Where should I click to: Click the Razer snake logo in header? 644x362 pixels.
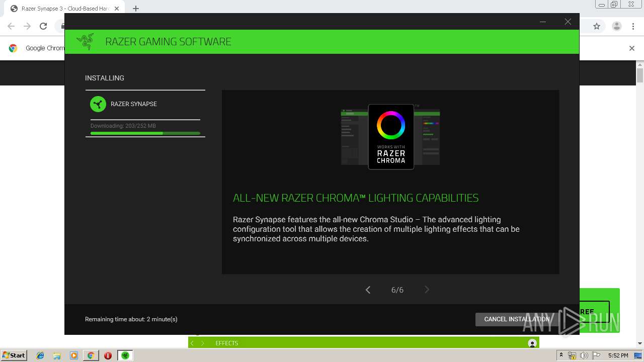coord(86,42)
